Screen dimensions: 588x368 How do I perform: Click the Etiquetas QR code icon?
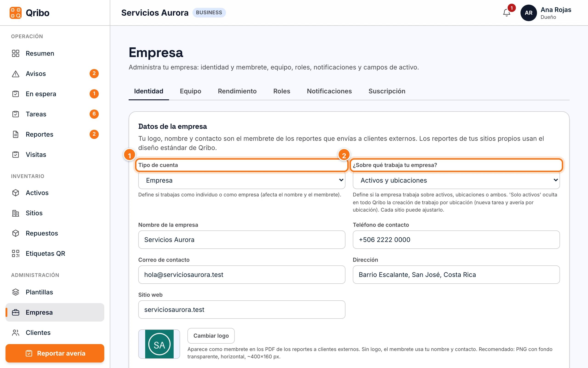click(16, 253)
